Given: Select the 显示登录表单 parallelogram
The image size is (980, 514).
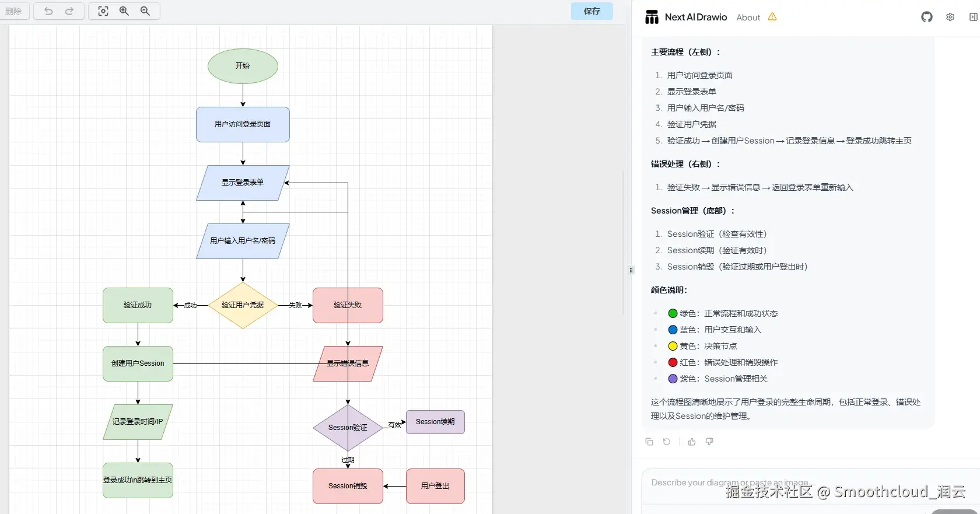Looking at the screenshot, I should tap(243, 183).
